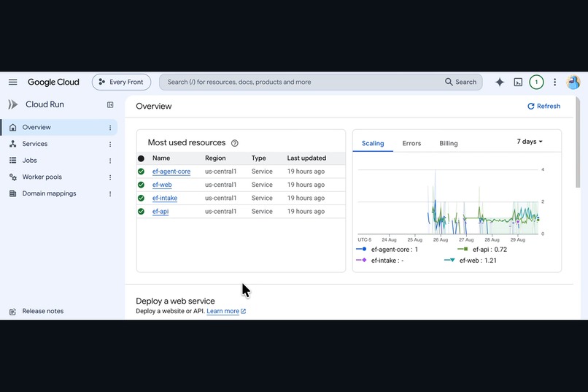Click the page vertical scrollbar
Viewport: 588px width, 392px height.
tap(578, 142)
